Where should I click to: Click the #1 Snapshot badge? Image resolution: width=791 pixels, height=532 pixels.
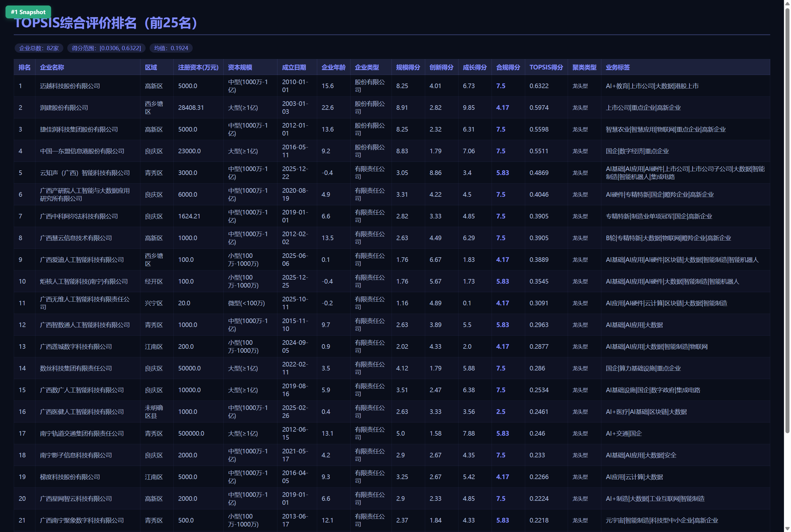pos(28,12)
